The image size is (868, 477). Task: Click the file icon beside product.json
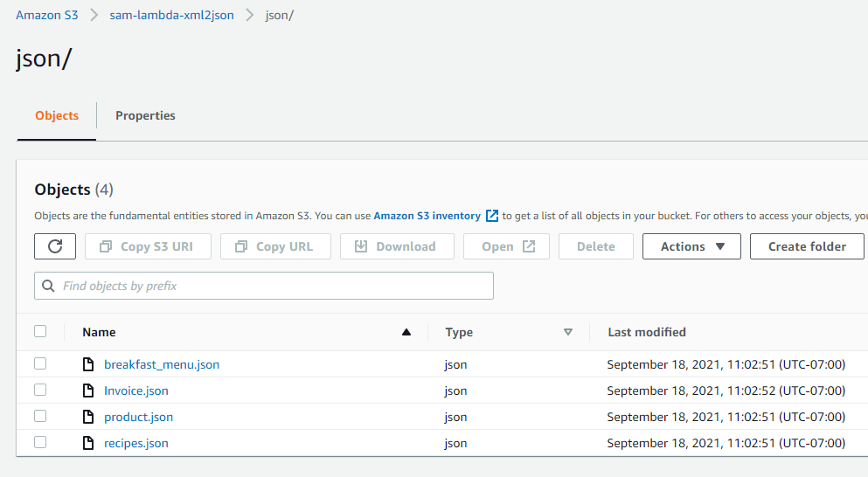click(x=87, y=417)
